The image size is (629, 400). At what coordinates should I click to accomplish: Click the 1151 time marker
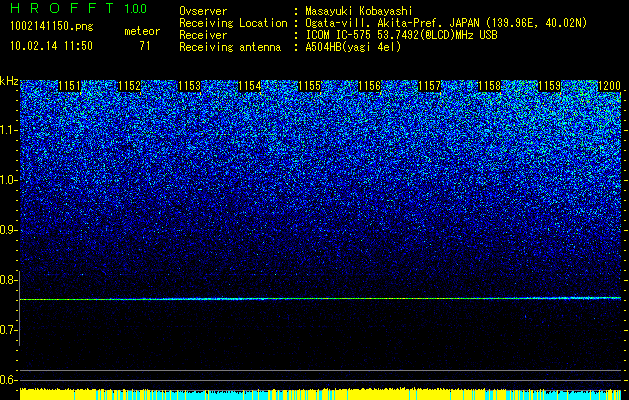(69, 86)
